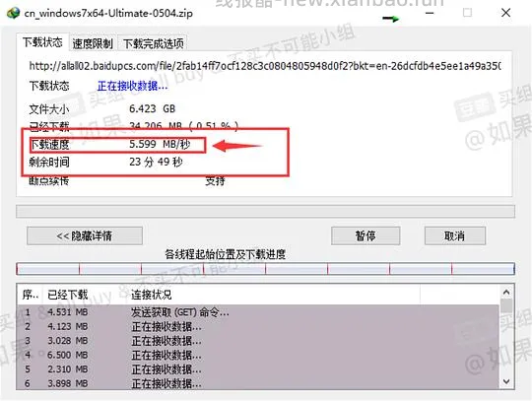The width and height of the screenshot is (532, 401).
Task: Click the thread list scroll up arrow
Action: pyautogui.click(x=506, y=292)
